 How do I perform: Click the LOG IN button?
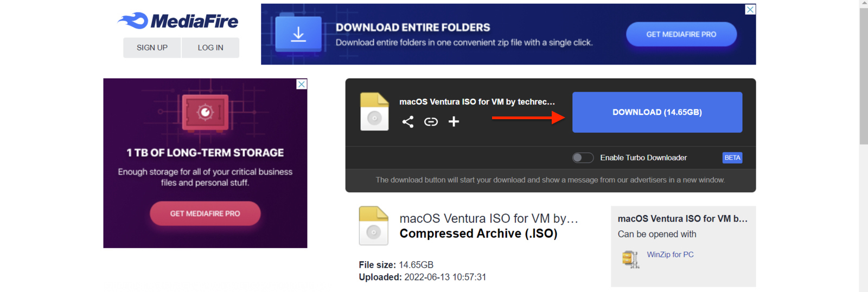point(210,48)
